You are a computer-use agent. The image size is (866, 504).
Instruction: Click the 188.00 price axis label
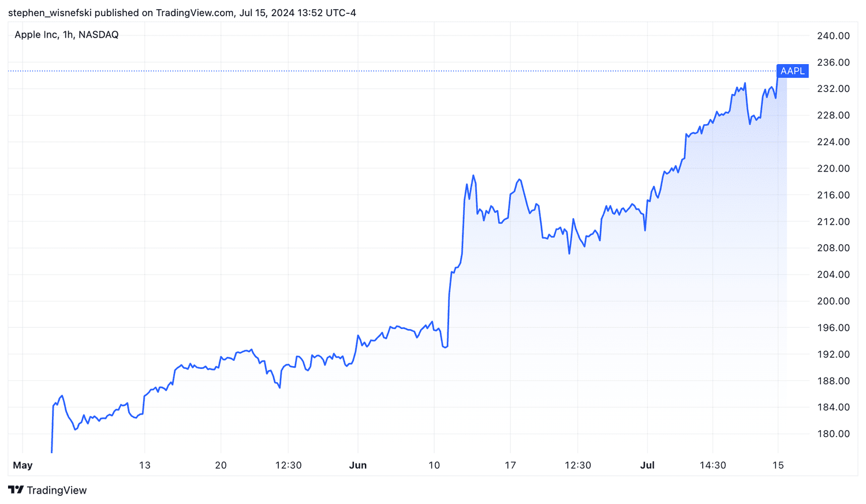[x=833, y=381]
